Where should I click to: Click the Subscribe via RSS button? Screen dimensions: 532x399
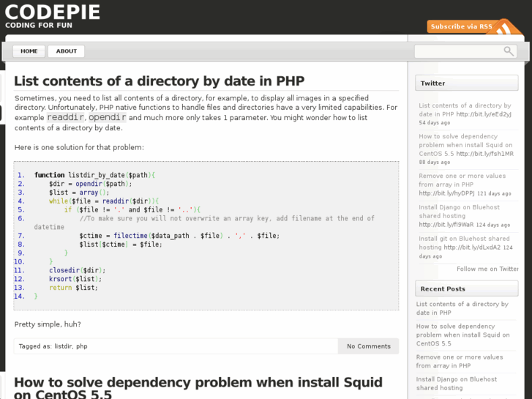461,26
